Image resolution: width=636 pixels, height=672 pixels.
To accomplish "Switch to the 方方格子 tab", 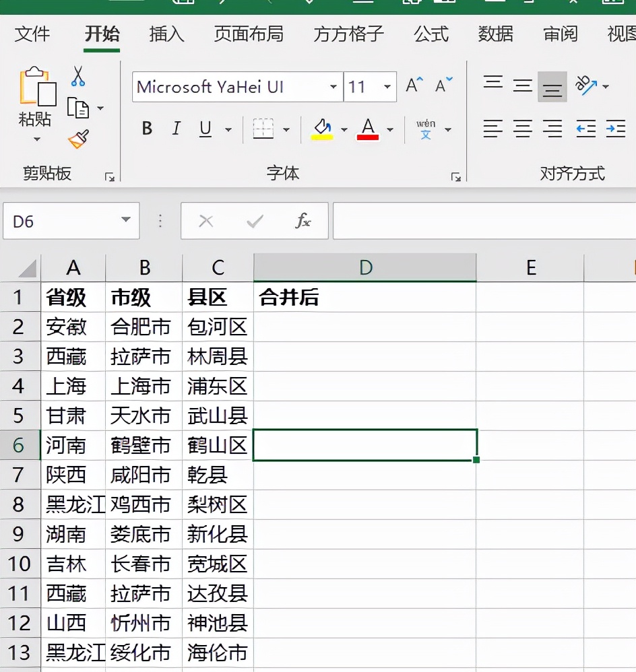I will click(x=348, y=34).
